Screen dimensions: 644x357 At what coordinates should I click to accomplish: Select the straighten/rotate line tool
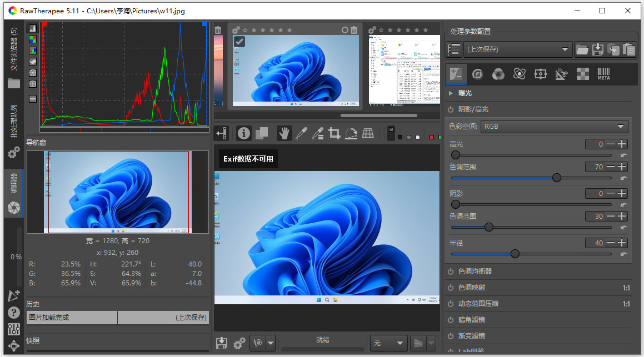tap(351, 133)
